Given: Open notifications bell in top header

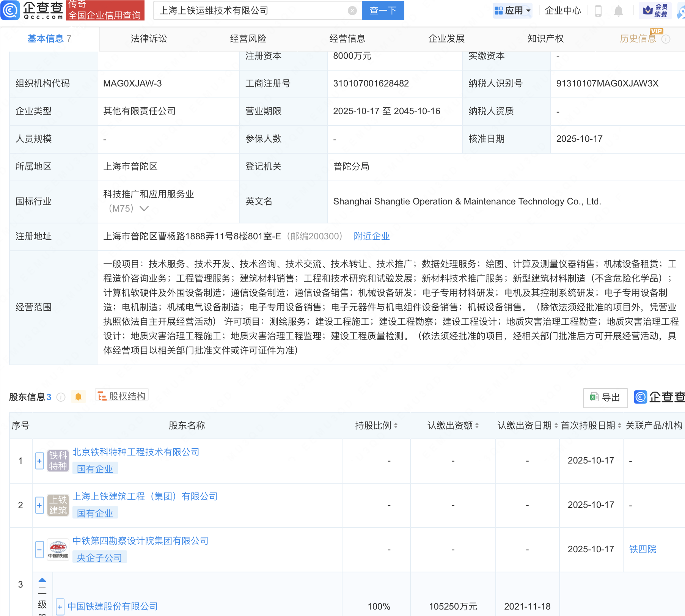Looking at the screenshot, I should click(618, 11).
